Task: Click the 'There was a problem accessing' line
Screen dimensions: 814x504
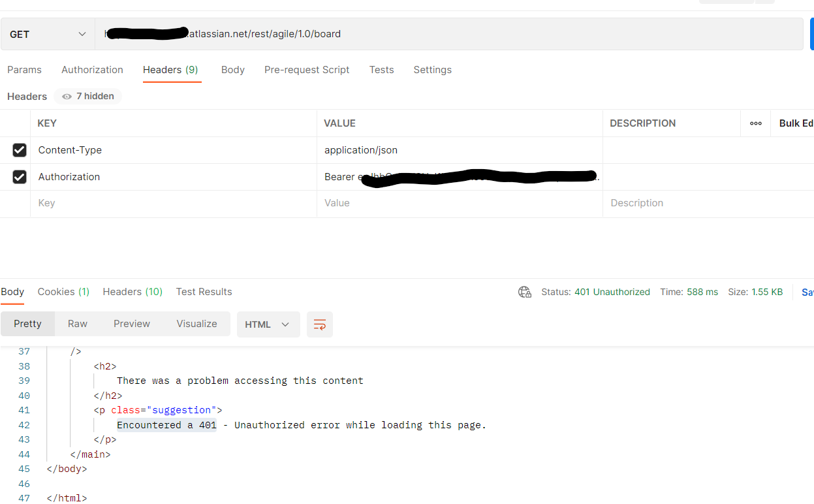Action: tap(240, 381)
